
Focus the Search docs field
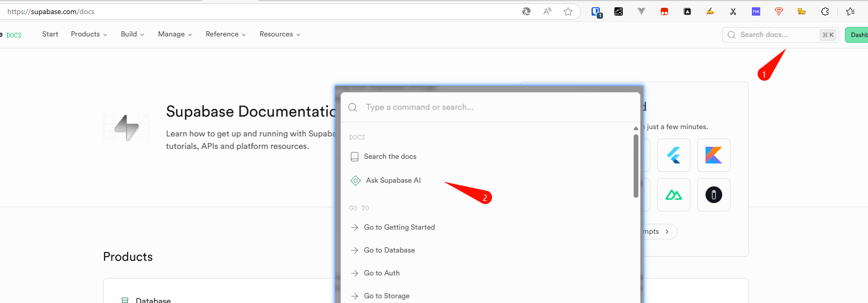(780, 35)
